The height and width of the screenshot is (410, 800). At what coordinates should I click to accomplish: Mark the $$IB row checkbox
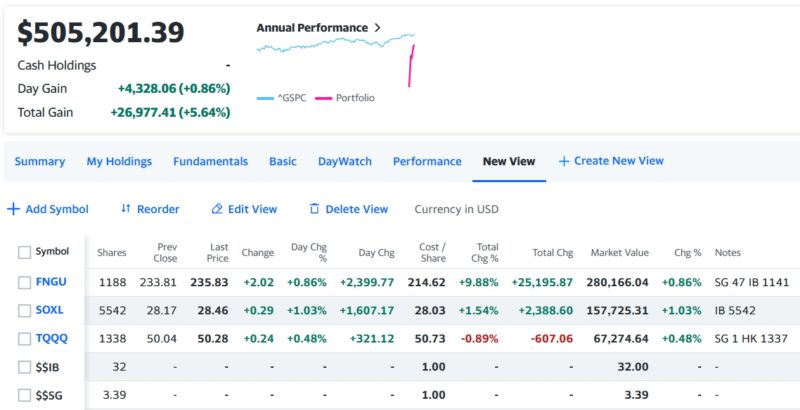(25, 367)
